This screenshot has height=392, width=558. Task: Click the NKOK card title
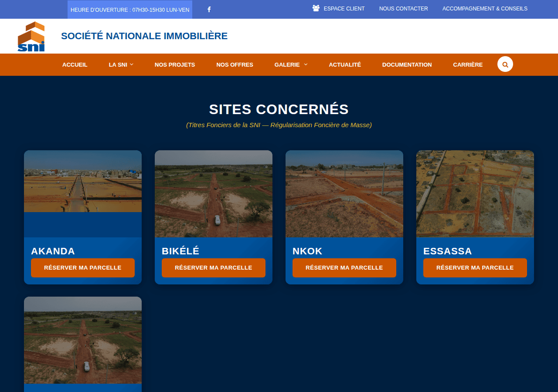pos(307,251)
